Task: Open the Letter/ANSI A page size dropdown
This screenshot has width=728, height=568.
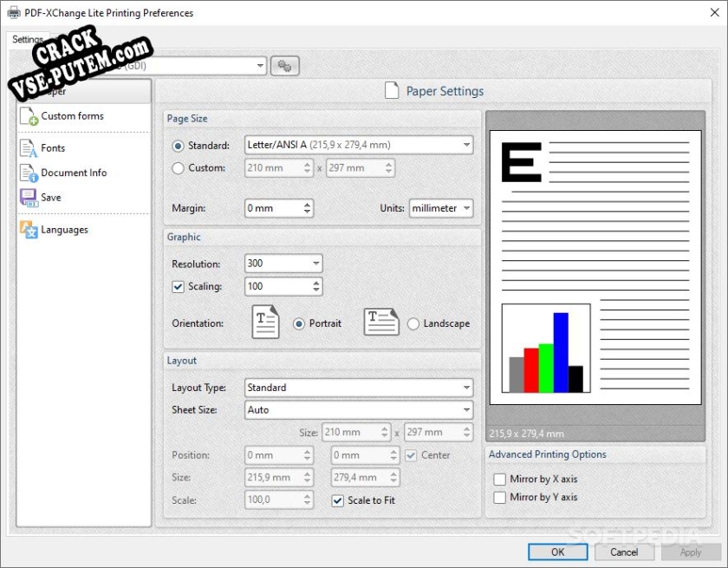Action: 359,145
